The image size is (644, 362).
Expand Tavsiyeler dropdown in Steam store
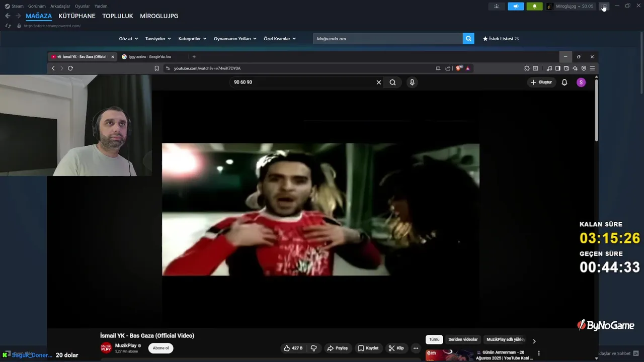point(158,39)
